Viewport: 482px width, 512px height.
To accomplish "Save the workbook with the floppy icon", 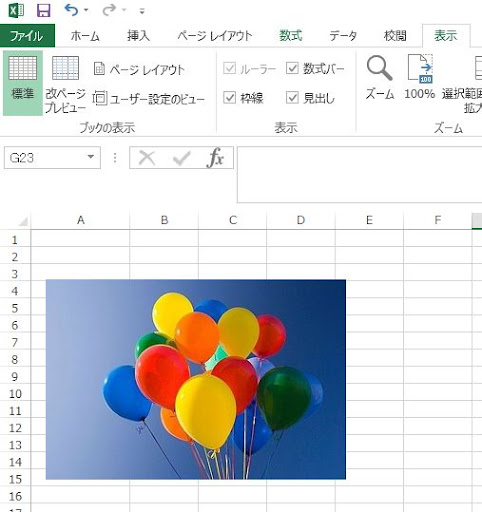I will tap(44, 11).
